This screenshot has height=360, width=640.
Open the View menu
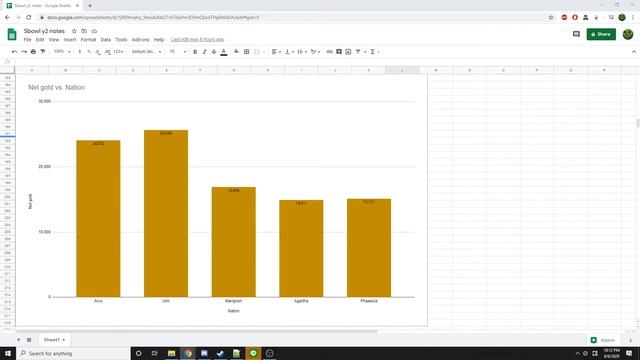point(54,40)
